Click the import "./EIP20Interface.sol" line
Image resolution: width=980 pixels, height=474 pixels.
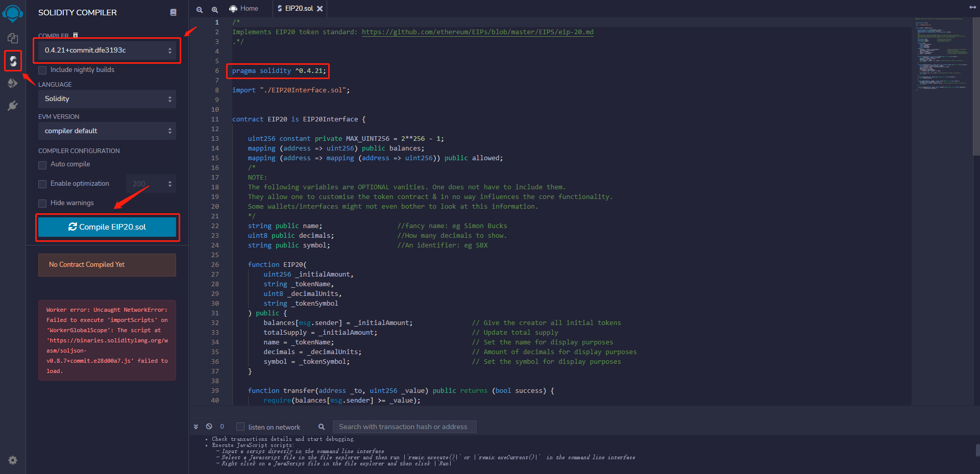point(291,90)
